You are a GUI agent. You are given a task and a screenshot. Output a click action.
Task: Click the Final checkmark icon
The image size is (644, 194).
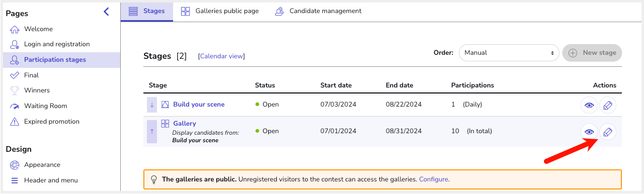tap(15, 75)
